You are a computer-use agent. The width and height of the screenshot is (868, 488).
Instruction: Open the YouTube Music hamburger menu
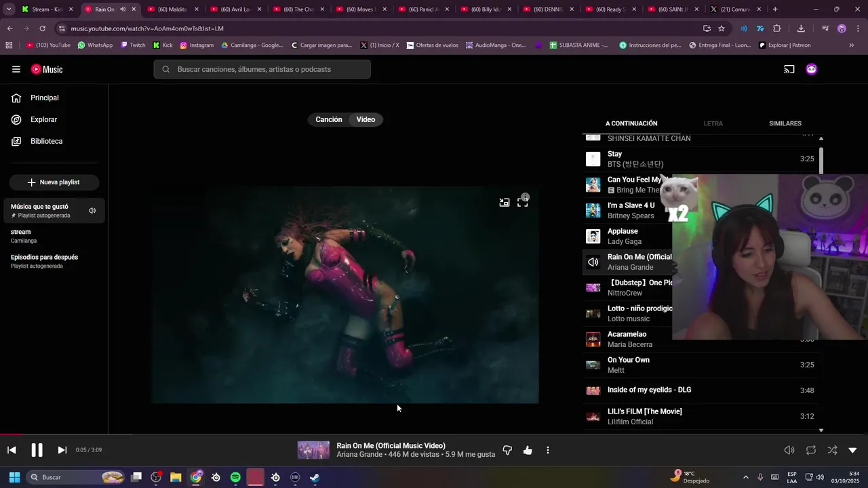click(16, 69)
